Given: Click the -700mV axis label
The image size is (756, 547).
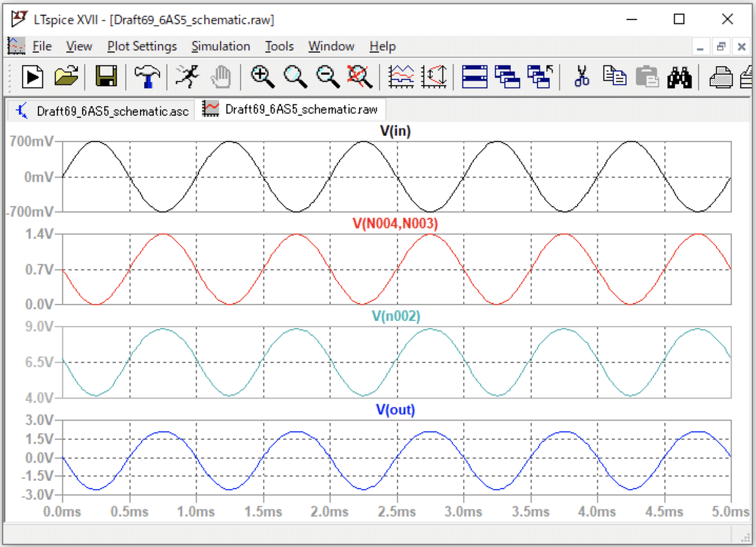Looking at the screenshot, I should tap(29, 212).
